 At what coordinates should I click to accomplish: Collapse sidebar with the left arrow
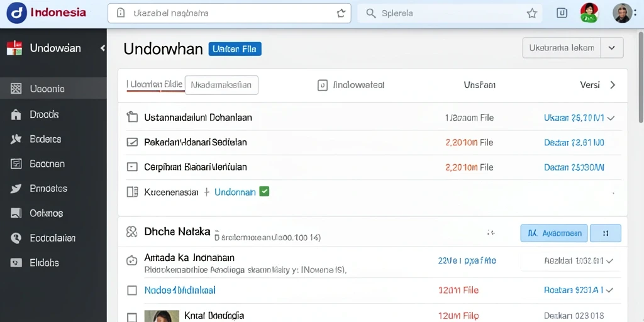pyautogui.click(x=103, y=48)
